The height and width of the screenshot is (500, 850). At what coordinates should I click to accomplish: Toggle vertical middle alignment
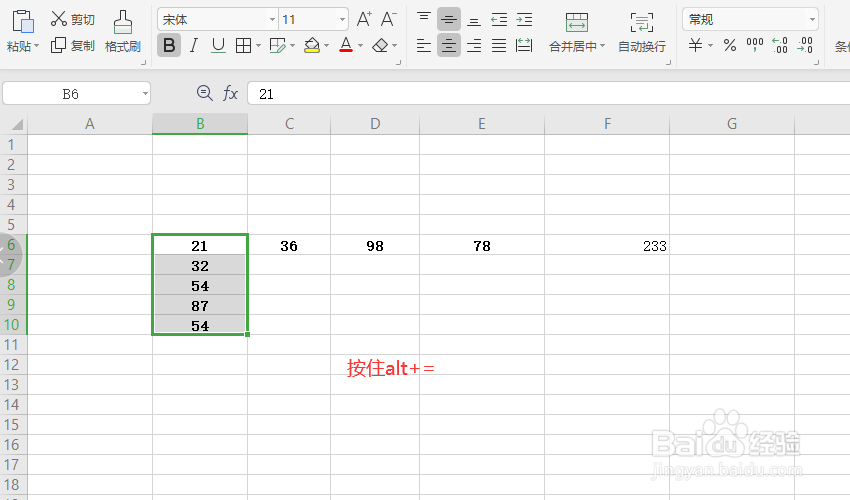pyautogui.click(x=449, y=20)
